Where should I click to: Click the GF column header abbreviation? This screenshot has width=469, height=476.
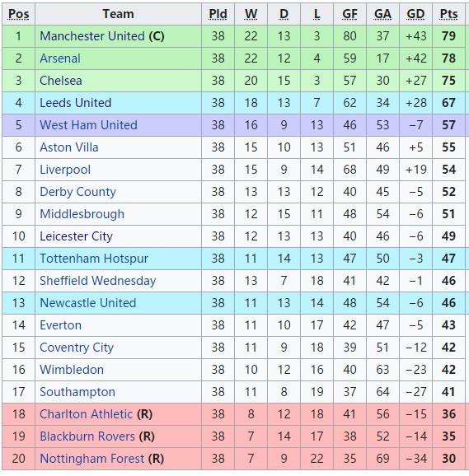click(x=349, y=14)
